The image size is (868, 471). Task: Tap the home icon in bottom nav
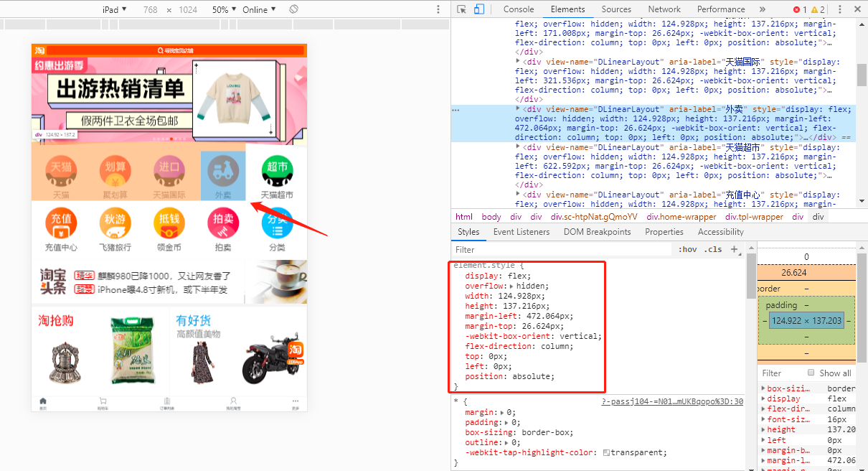pos(43,401)
